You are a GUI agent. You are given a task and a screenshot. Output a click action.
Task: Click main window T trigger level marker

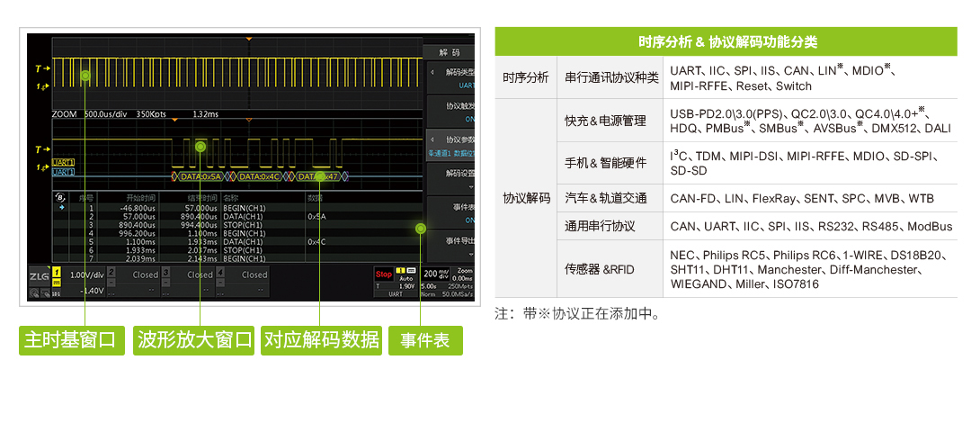[x=42, y=68]
